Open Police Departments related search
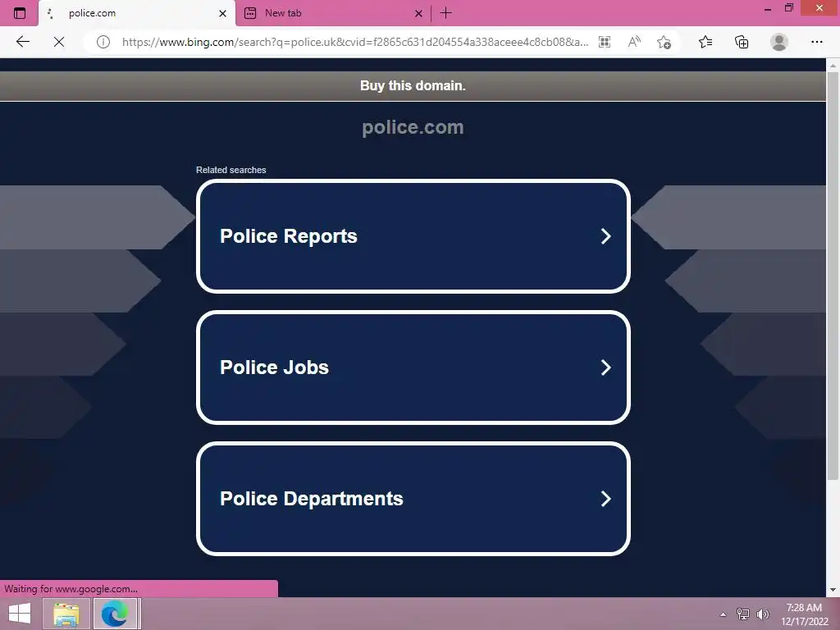This screenshot has height=630, width=840. (x=413, y=499)
